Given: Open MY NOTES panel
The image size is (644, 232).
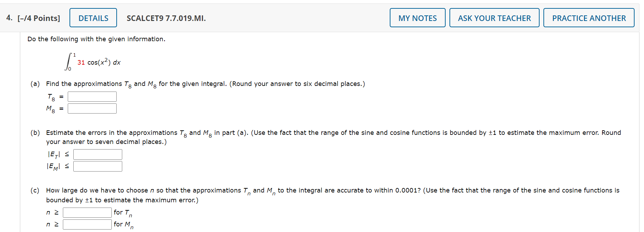Looking at the screenshot, I should (x=417, y=17).
